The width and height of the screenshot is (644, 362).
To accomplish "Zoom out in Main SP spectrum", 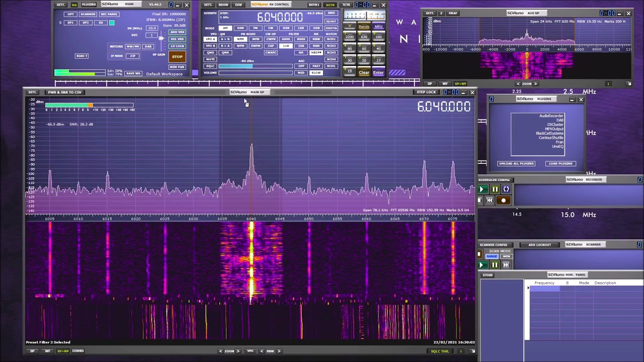I will click(x=220, y=351).
